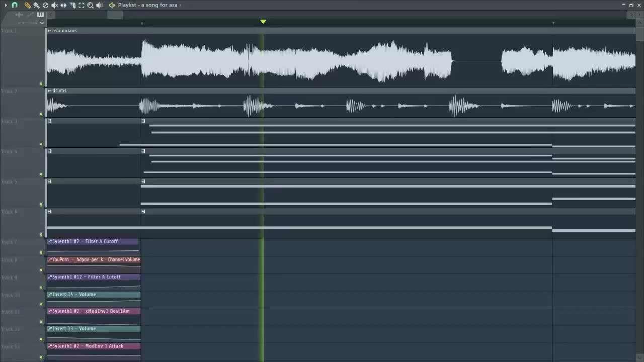
Task: Open first pattern clip menu on Track 4
Action: point(49,151)
